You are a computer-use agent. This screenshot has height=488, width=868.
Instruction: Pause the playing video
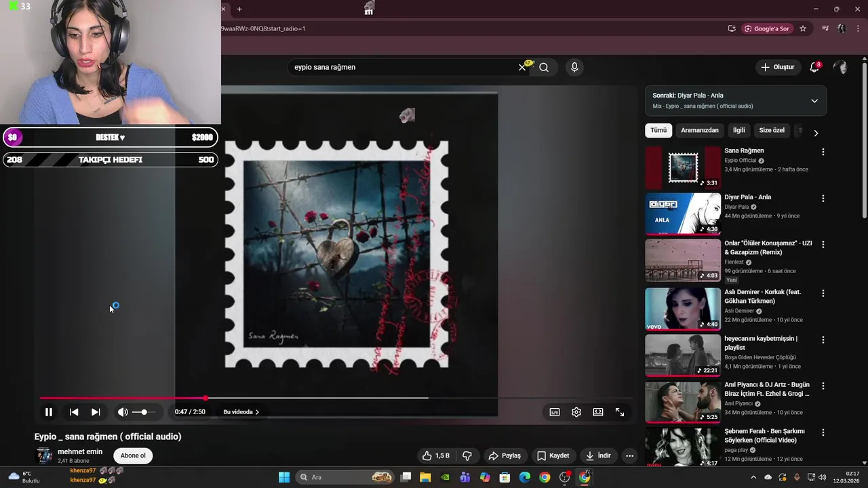point(49,412)
